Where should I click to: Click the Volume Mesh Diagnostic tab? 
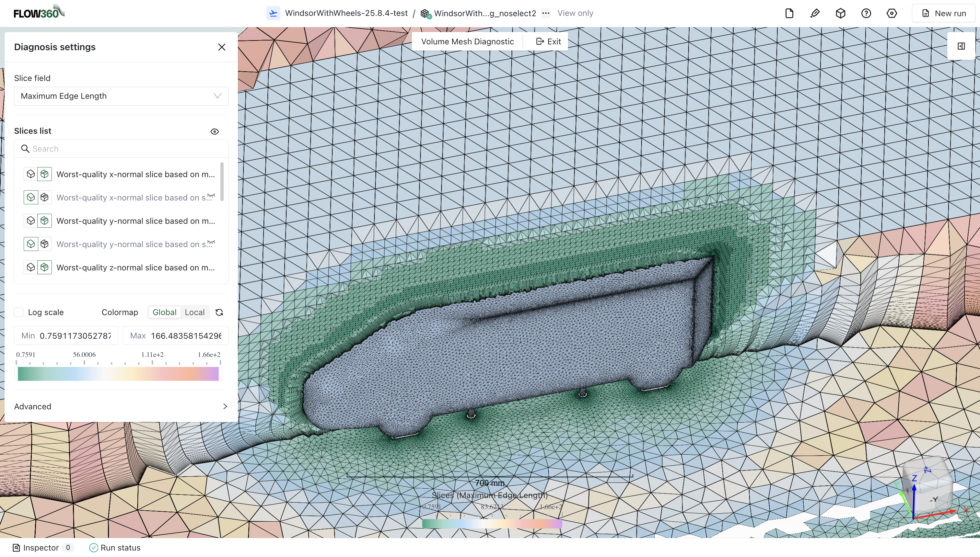coord(467,41)
